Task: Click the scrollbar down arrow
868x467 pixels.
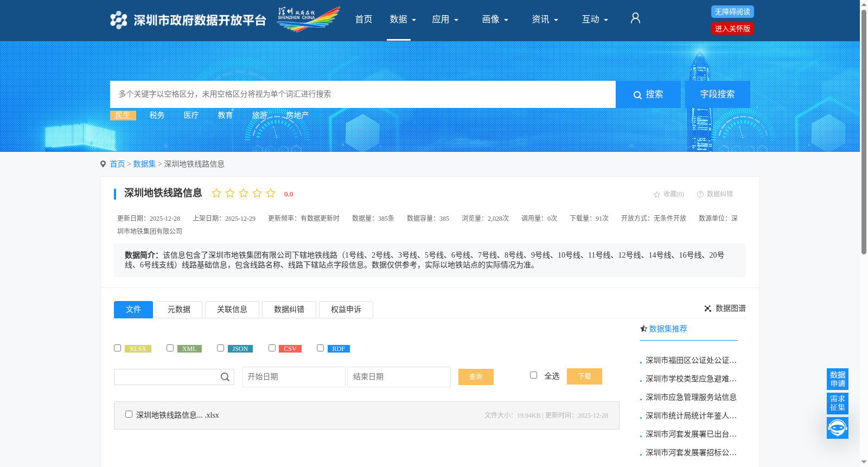Action: pyautogui.click(x=864, y=462)
